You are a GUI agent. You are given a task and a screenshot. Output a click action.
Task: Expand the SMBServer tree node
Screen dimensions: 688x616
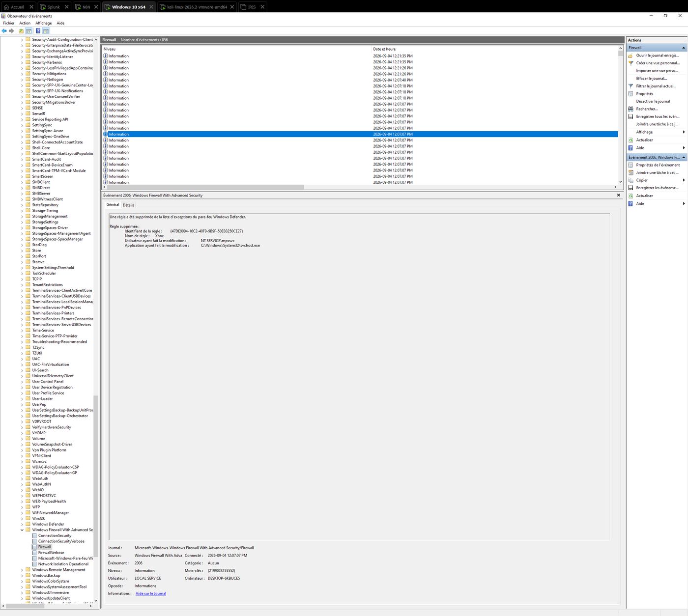pos(22,194)
